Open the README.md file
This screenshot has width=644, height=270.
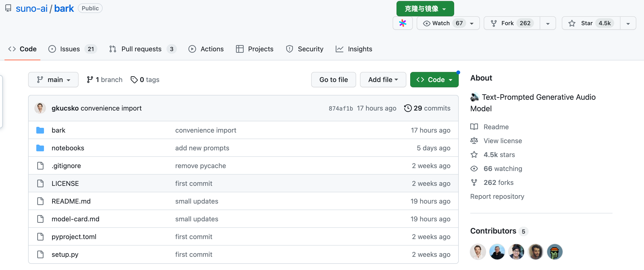[71, 201]
